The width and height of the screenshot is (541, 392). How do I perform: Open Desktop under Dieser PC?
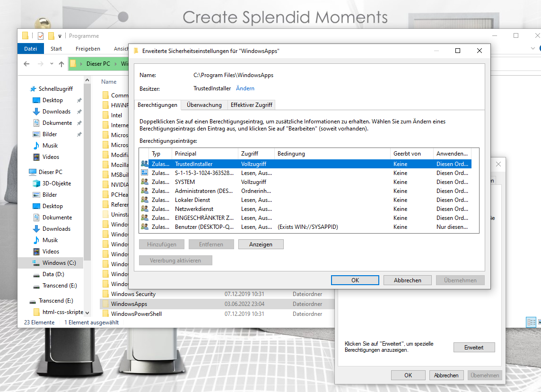(52, 206)
